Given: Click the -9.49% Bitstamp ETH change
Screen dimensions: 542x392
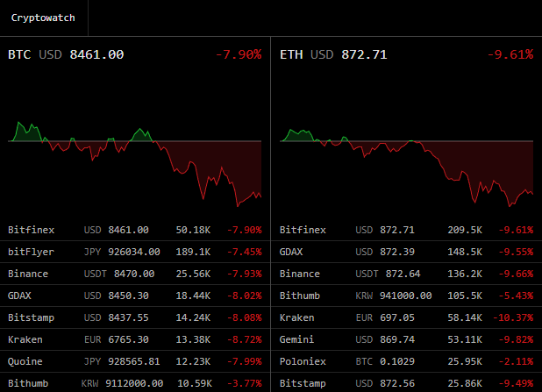Looking at the screenshot, I should click(516, 383).
